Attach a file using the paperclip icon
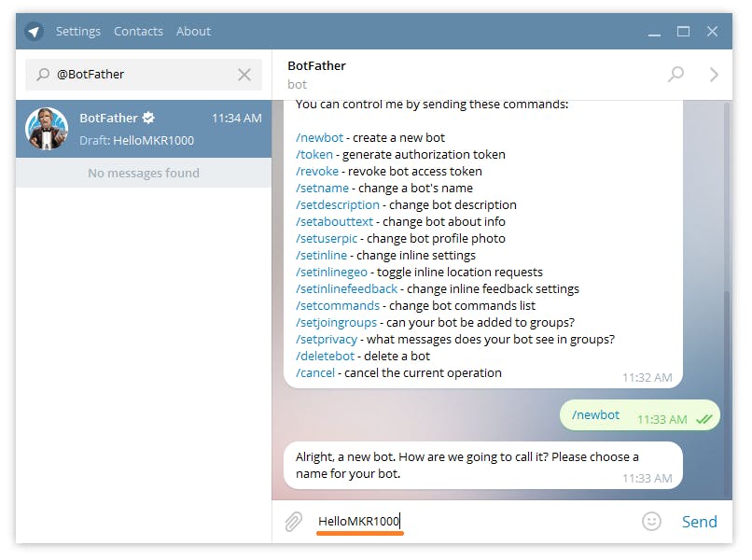 [293, 522]
